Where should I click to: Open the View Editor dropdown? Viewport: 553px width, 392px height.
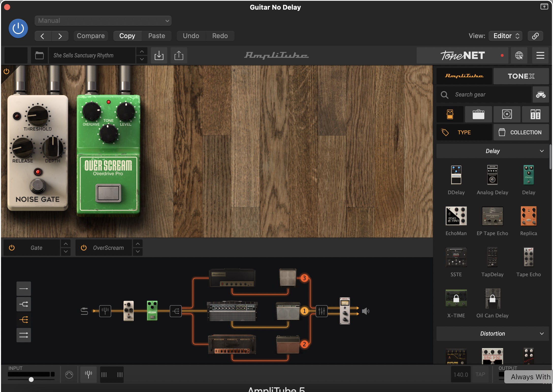click(x=506, y=36)
